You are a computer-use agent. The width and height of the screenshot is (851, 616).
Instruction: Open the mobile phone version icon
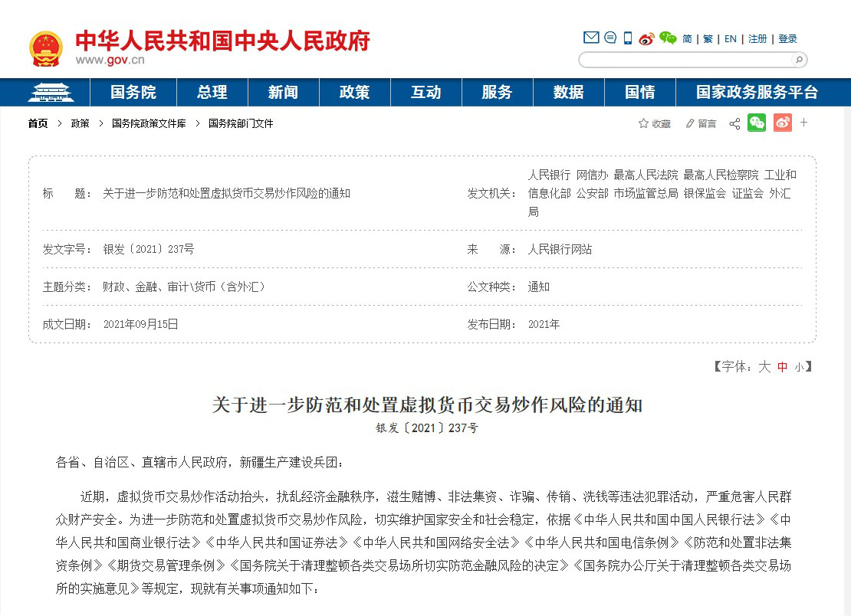[x=628, y=38]
